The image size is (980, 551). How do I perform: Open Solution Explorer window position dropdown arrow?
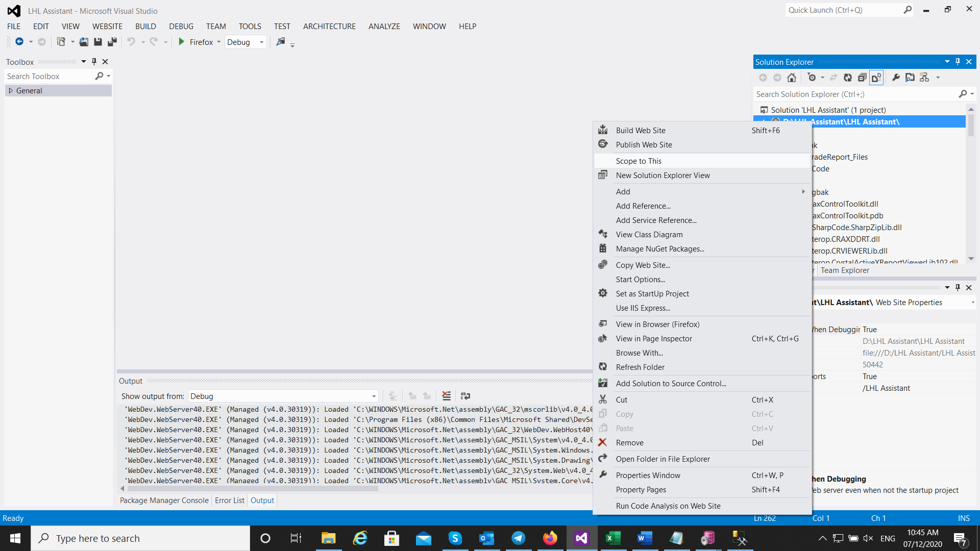(947, 62)
